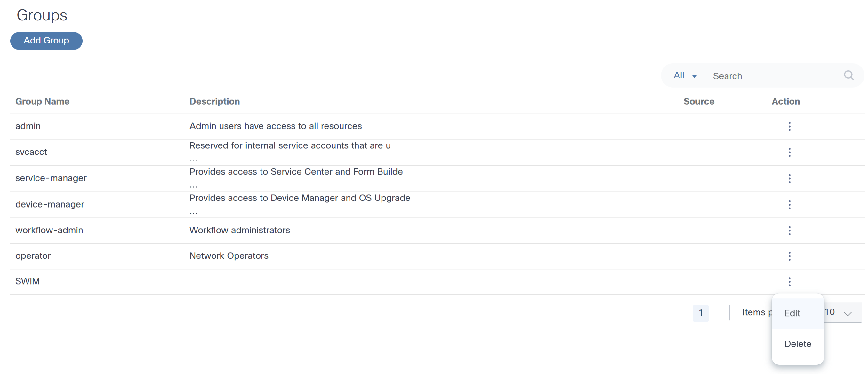
Task: Click into the Search input field
Action: (775, 76)
